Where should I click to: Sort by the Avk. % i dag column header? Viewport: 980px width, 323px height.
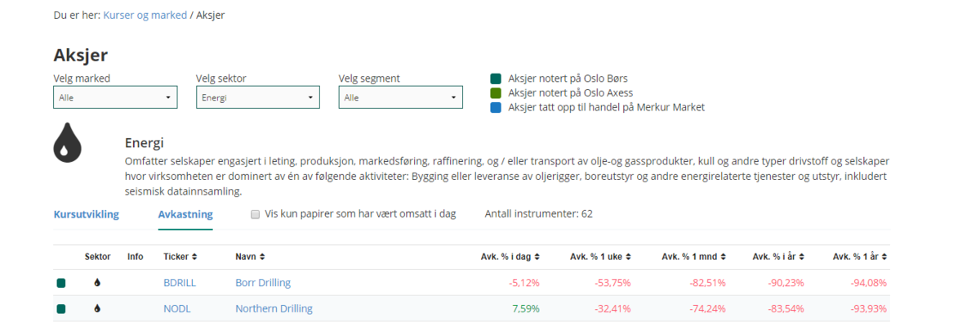[510, 257]
